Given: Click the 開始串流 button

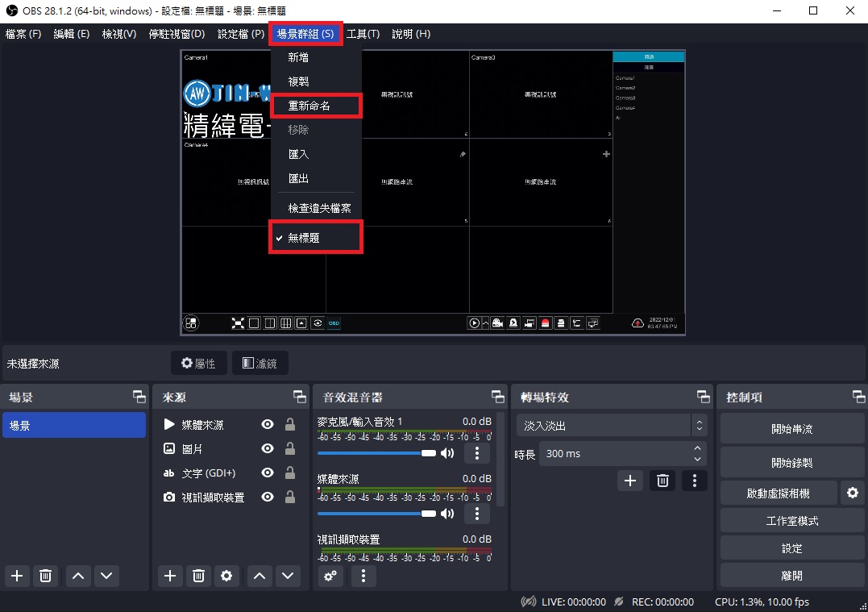Looking at the screenshot, I should (x=792, y=429).
